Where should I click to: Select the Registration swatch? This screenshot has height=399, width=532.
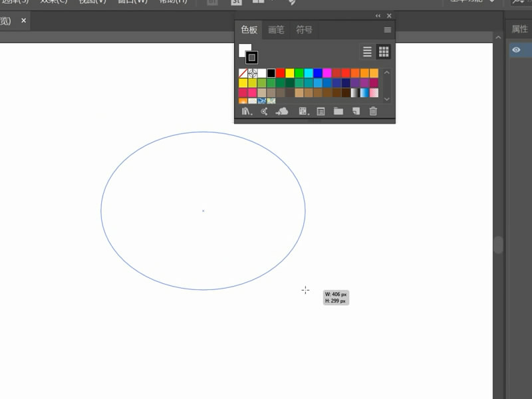click(253, 73)
